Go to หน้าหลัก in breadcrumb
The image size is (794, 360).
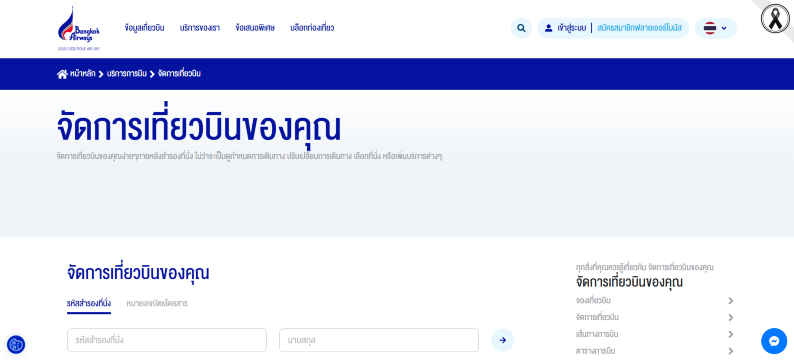[83, 74]
